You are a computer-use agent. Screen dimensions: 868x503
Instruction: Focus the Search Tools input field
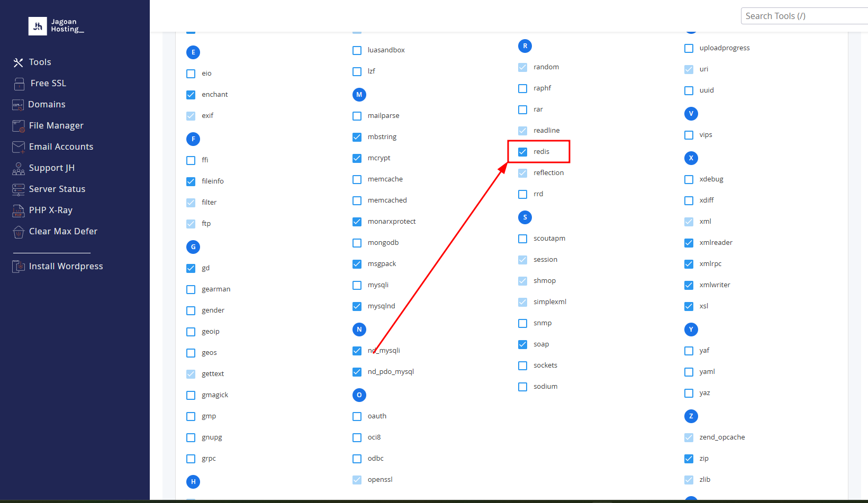[804, 16]
